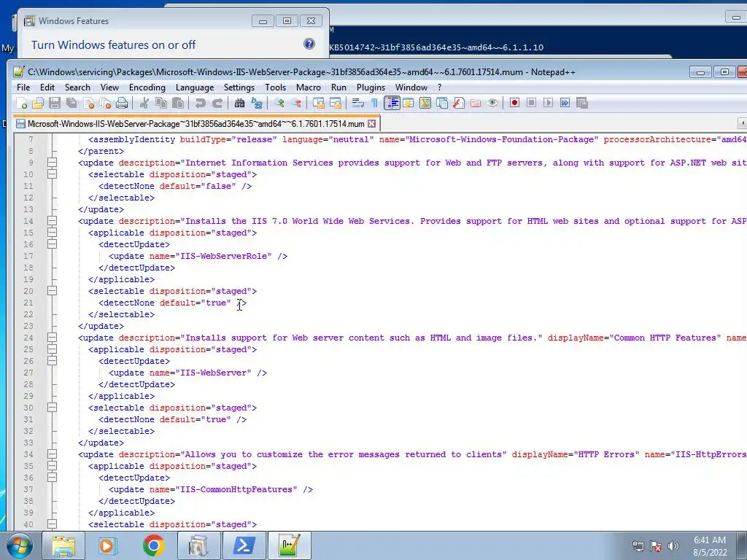Collapse the fold at line 16

[x=52, y=244]
